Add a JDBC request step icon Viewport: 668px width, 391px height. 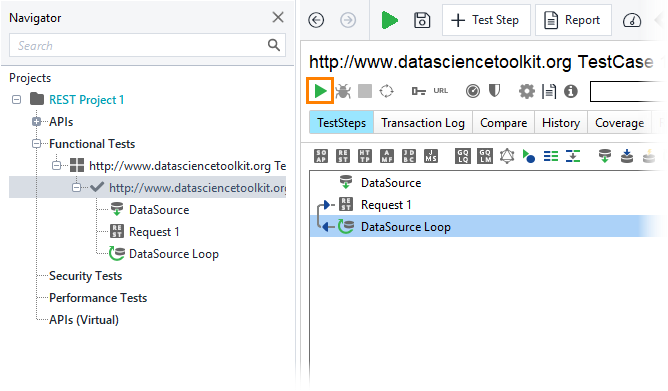coord(409,156)
